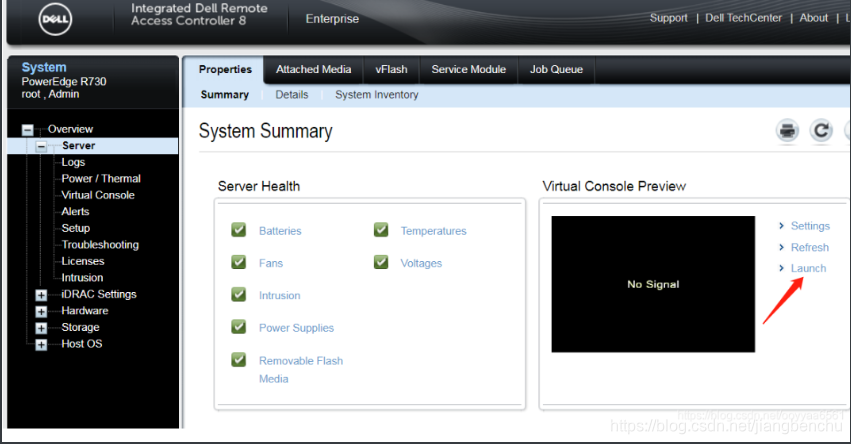851x444 pixels.
Task: Open Virtual Console in the tree
Action: (x=98, y=195)
